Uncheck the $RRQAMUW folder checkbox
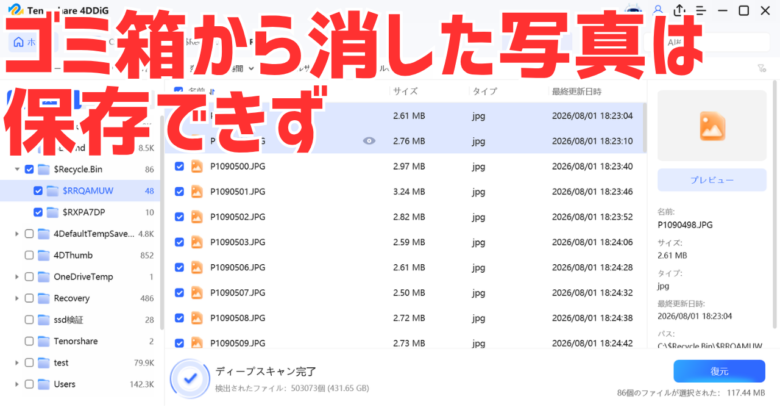780x410 pixels. [38, 191]
